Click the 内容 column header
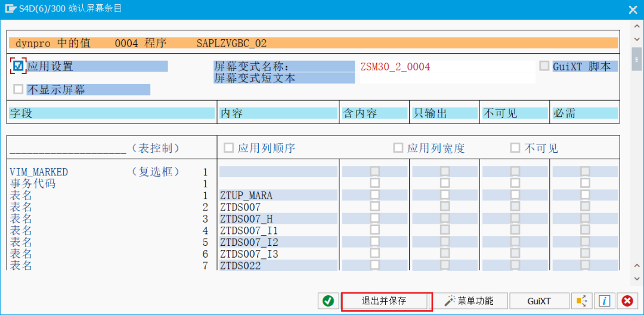 point(278,113)
